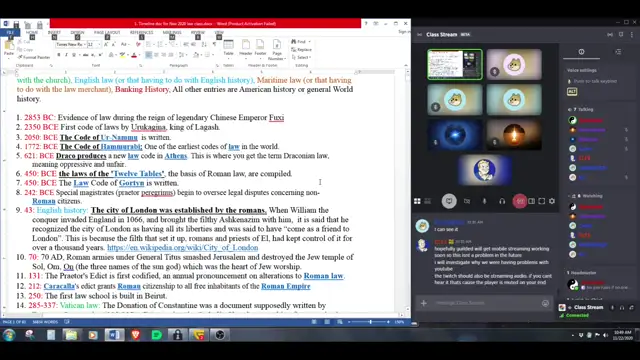The image size is (640, 360).
Task: Select the screen share stream thumbnail
Action: [455, 64]
